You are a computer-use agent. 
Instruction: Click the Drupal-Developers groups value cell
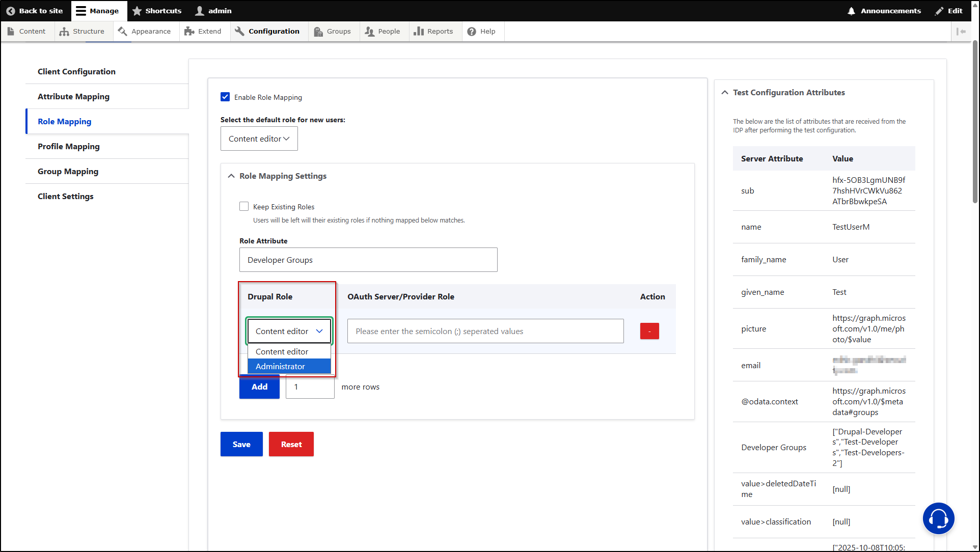(869, 447)
